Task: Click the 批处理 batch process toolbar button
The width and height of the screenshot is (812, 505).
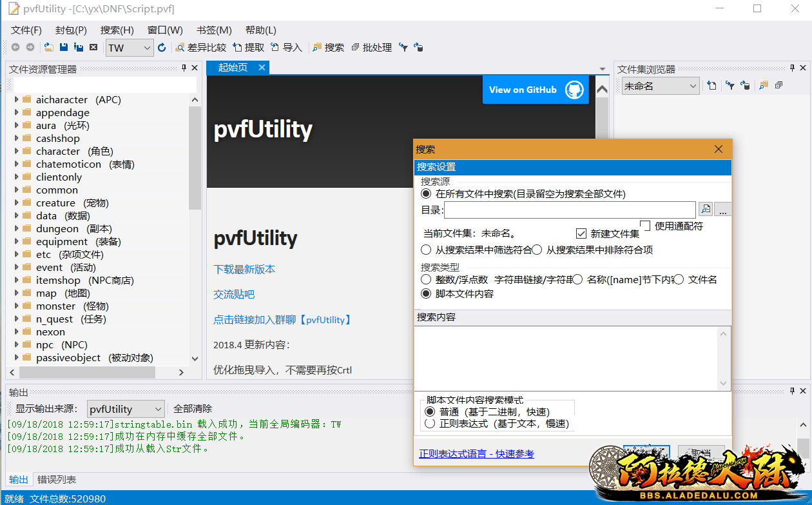Action: click(x=372, y=48)
